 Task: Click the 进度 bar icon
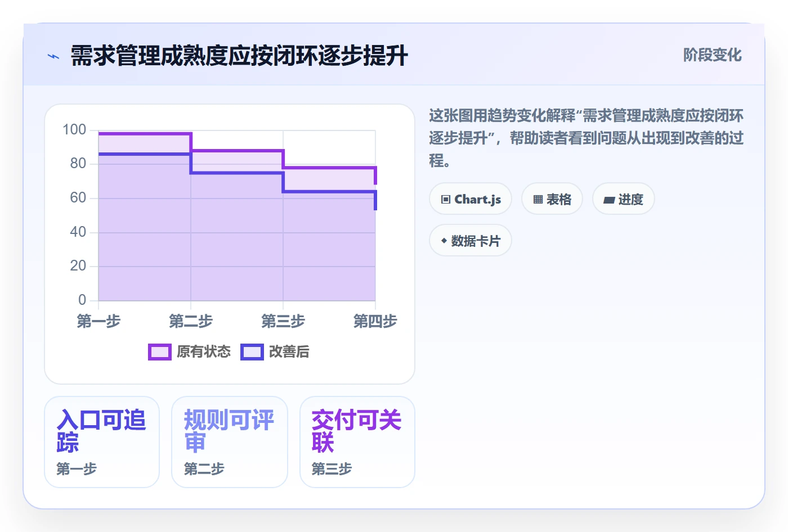[x=609, y=200]
